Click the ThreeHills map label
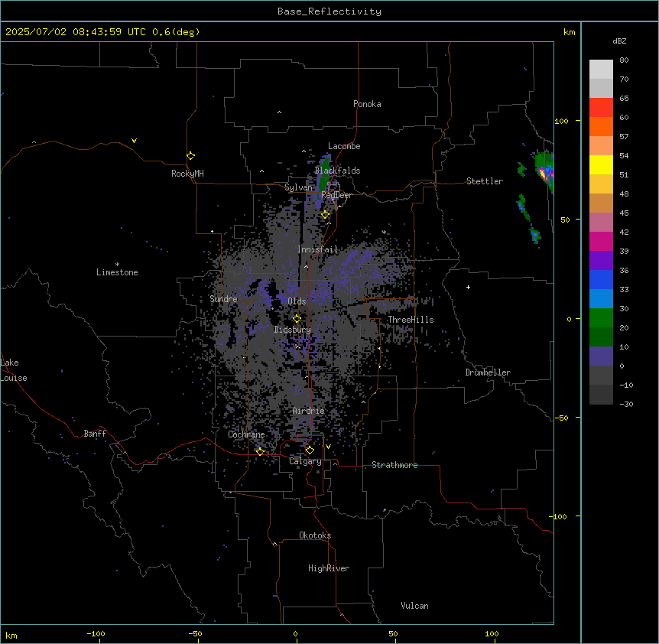659x644 pixels. [x=411, y=320]
